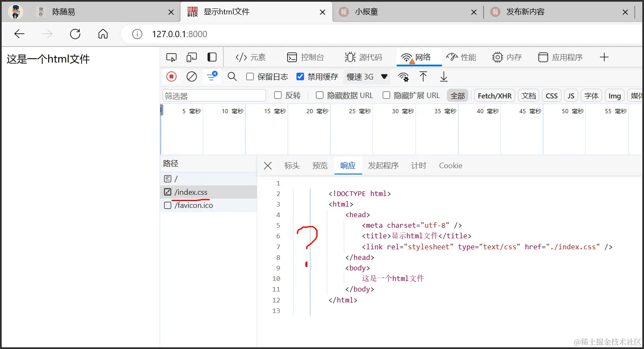Toggle device emulation icon in DevTools
644x349 pixels.
point(192,57)
